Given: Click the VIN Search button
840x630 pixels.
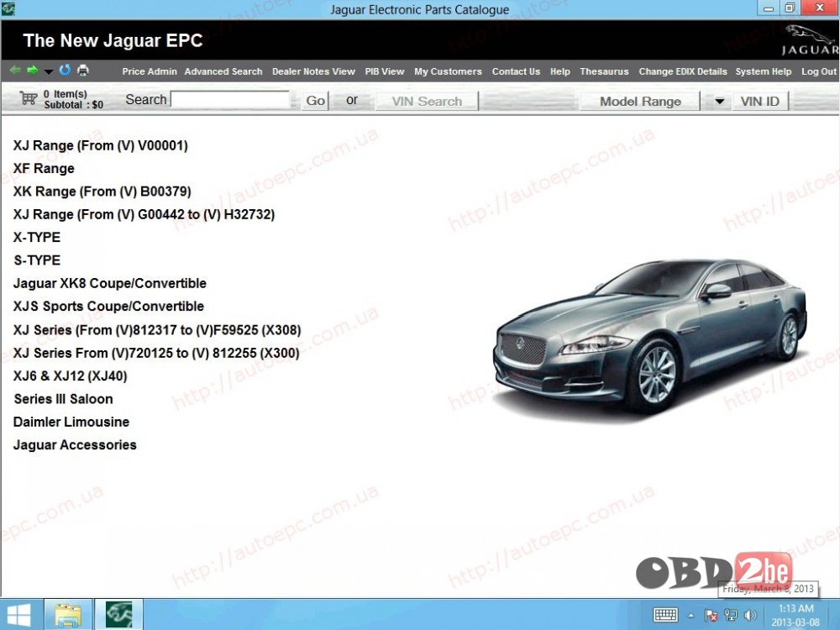Looking at the screenshot, I should pos(427,101).
